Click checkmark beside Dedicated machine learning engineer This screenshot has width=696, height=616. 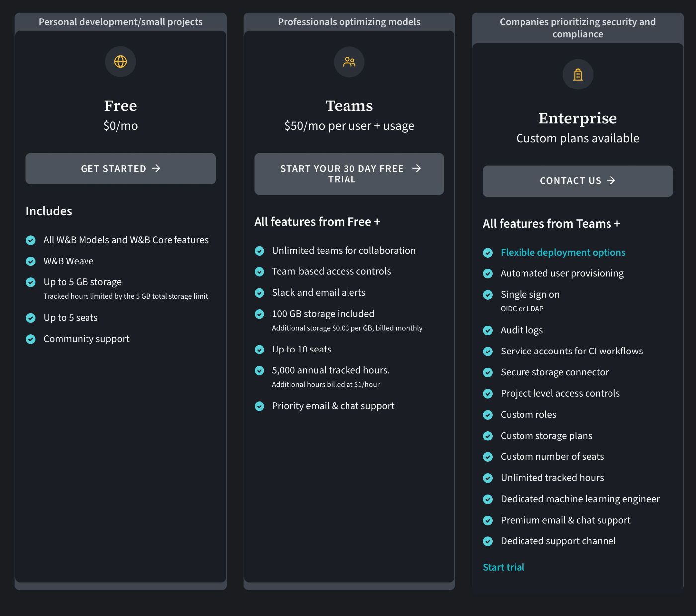tap(488, 499)
